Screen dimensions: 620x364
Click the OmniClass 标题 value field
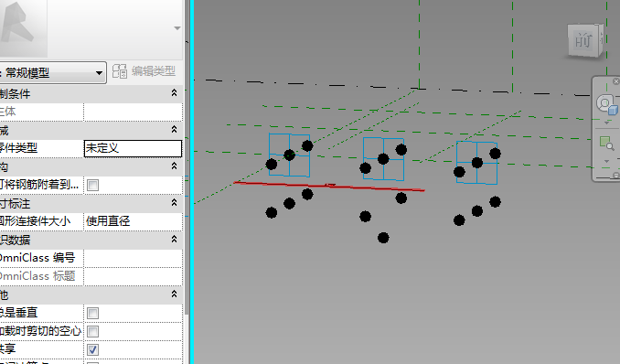click(x=133, y=276)
